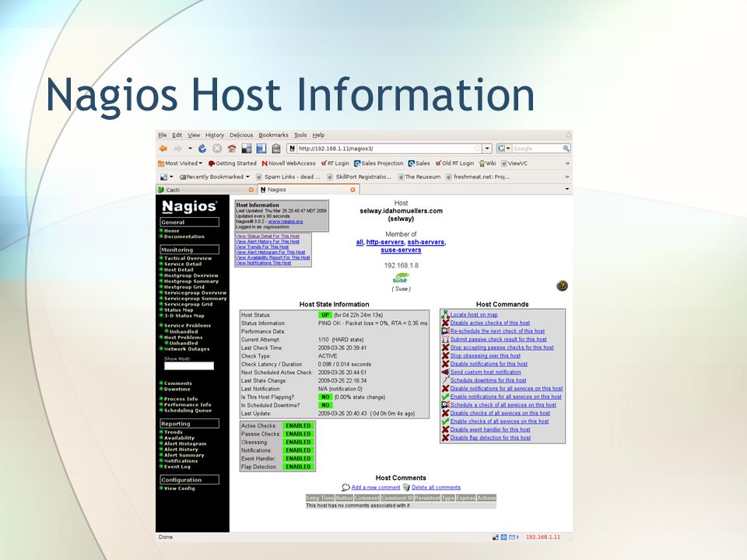The height and width of the screenshot is (560, 747).
Task: Open the Bookmarks menu
Action: point(273,135)
